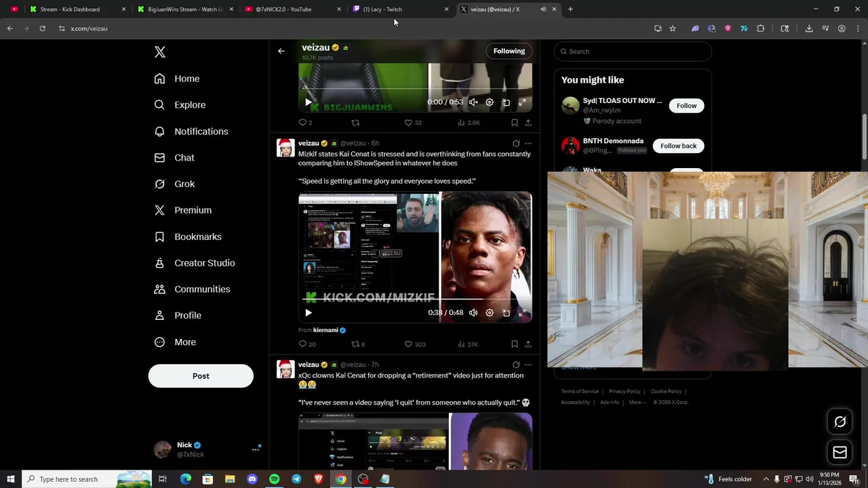
Task: Seek on the Mizkif video progress bar
Action: pyautogui.click(x=415, y=299)
